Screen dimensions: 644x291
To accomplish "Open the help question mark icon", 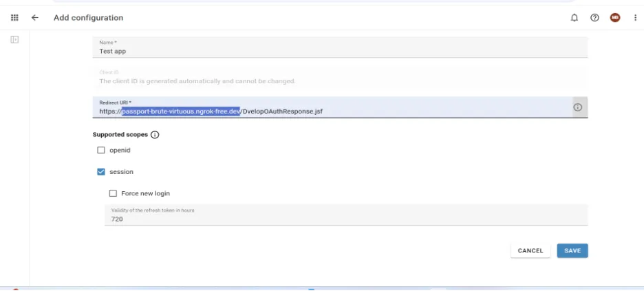I will click(594, 18).
